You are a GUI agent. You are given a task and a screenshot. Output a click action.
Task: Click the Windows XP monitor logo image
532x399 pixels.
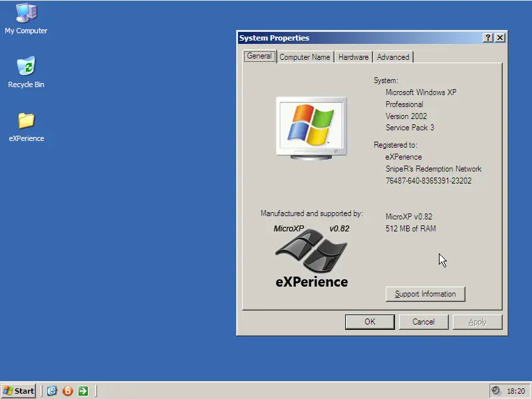pyautogui.click(x=311, y=128)
